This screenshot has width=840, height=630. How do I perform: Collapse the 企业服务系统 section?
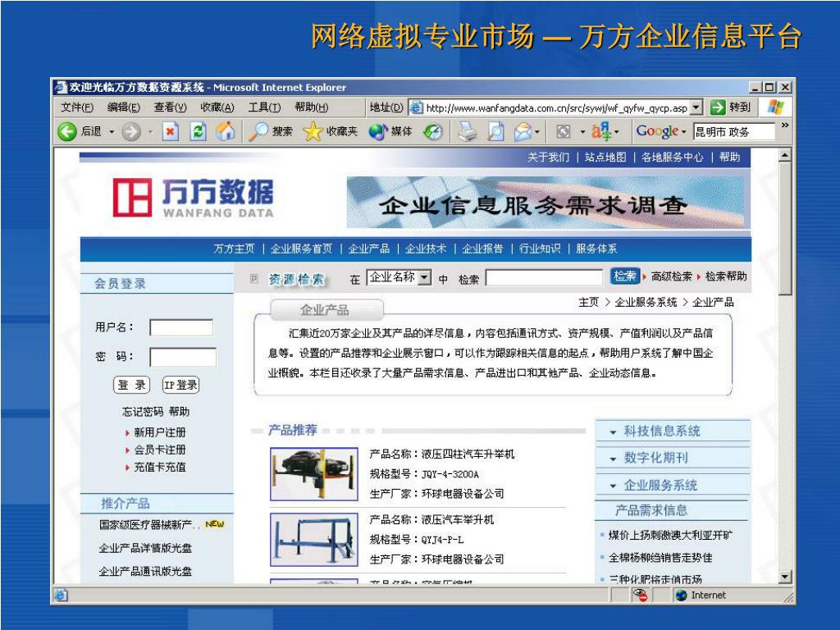614,486
